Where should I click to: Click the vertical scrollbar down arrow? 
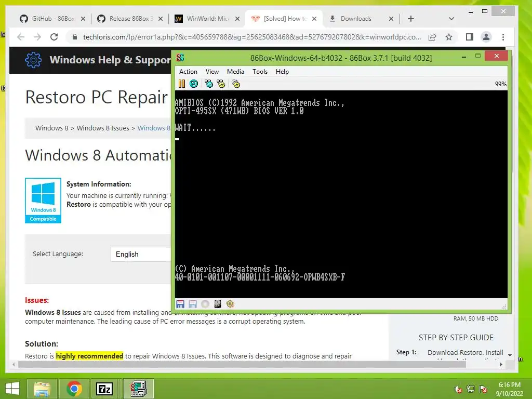point(510,355)
